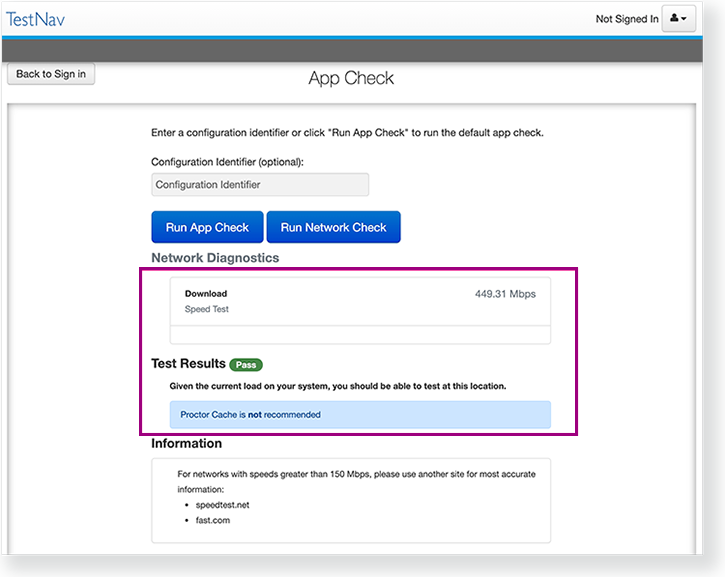Screen dimensions: 725x577
Task: Open the fast.com list item
Action: click(213, 522)
